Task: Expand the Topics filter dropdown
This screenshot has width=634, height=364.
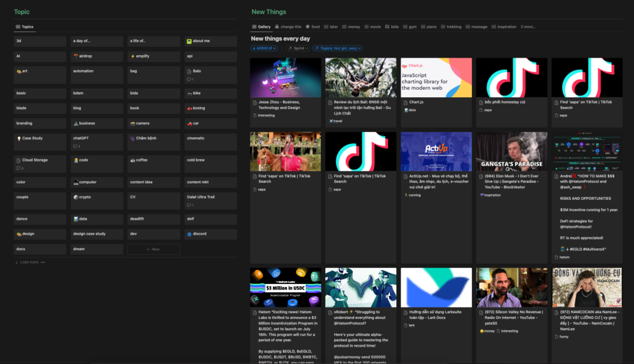Action: click(x=337, y=48)
